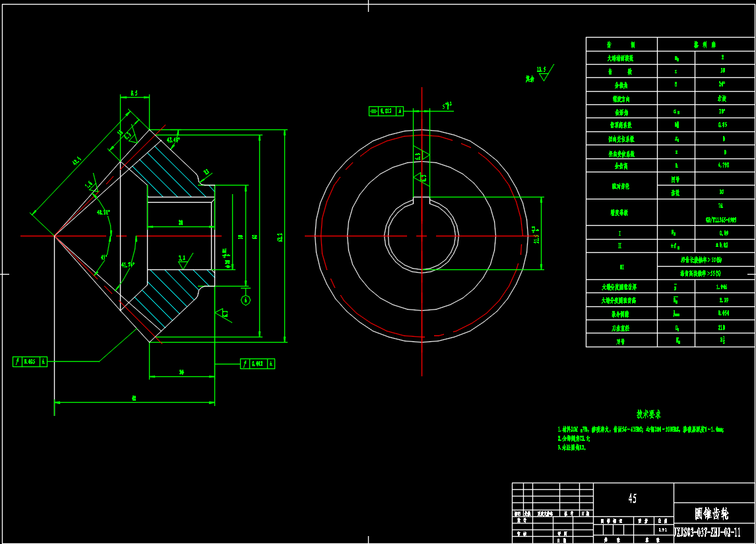Select material value 45 in the title block

[633, 498]
